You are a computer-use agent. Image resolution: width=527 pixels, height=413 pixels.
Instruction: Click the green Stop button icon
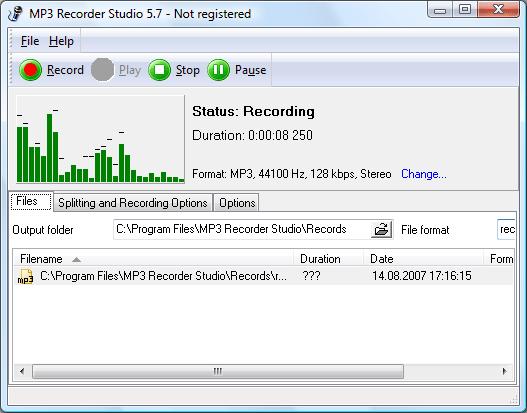[x=159, y=70]
